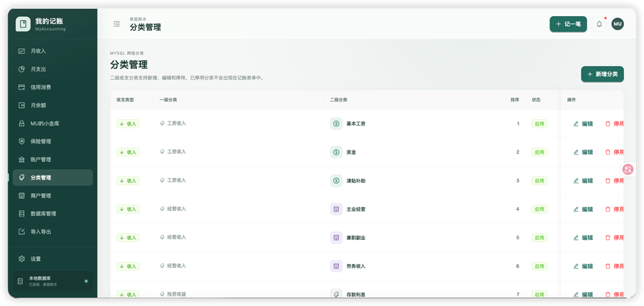Click the 存款利息 category icon

point(336,294)
